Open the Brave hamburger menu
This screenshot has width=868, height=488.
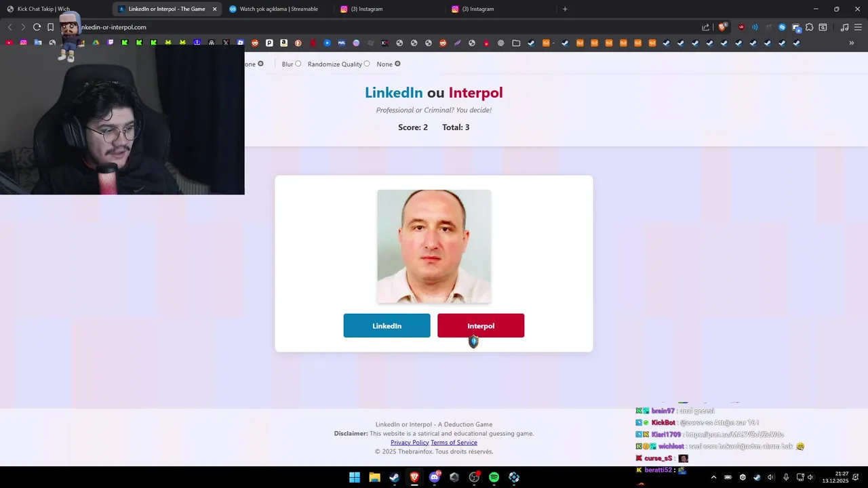coord(858,27)
